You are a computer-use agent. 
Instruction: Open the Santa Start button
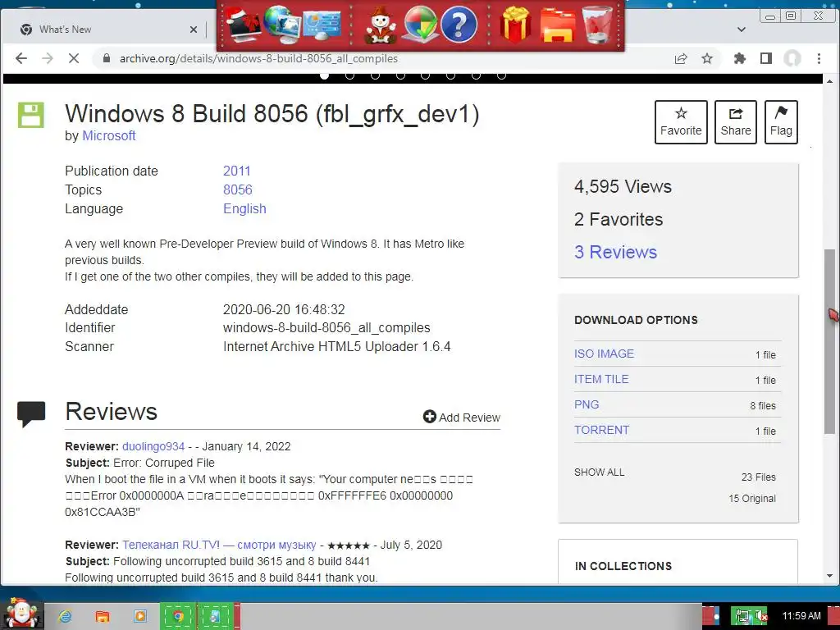(x=21, y=614)
